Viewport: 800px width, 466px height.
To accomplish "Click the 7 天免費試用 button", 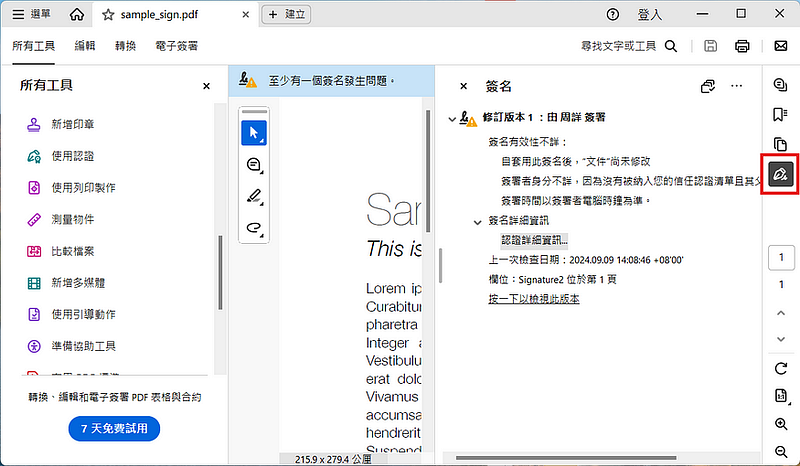I will [114, 428].
